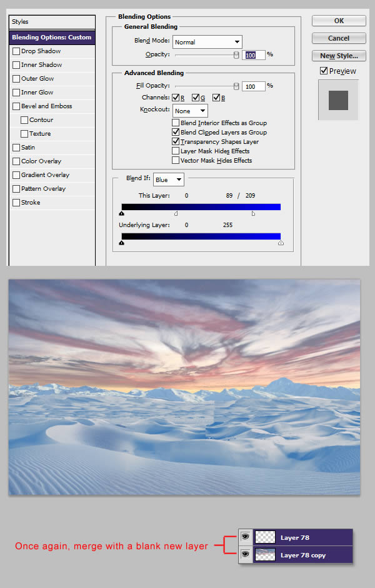Toggle visibility eye of Layer 78 copy
This screenshot has width=375, height=588.
pos(246,554)
